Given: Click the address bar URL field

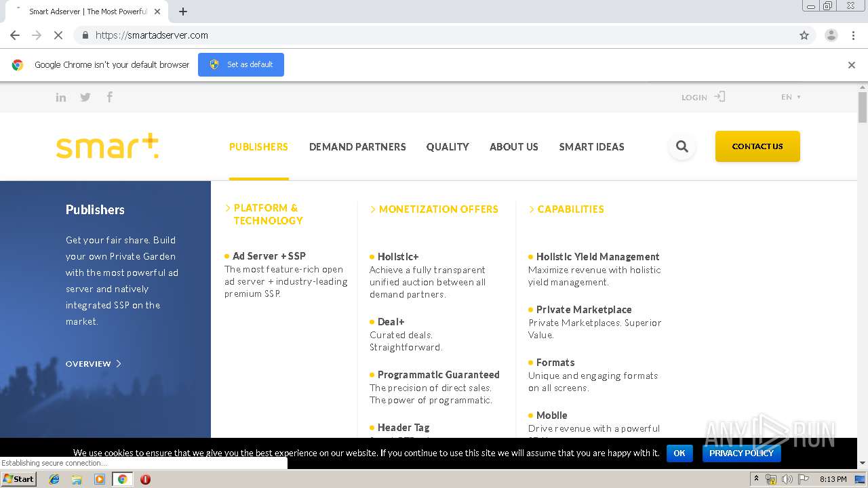Looking at the screenshot, I should tap(434, 35).
